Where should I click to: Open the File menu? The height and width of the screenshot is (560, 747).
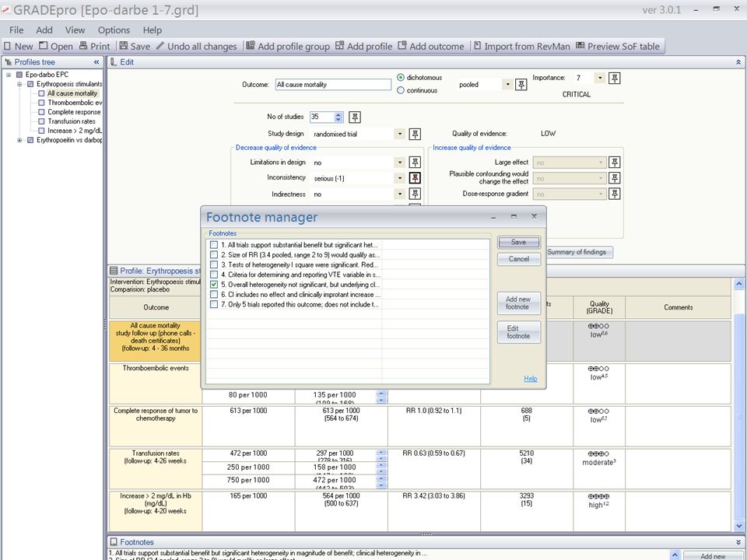pyautogui.click(x=16, y=30)
